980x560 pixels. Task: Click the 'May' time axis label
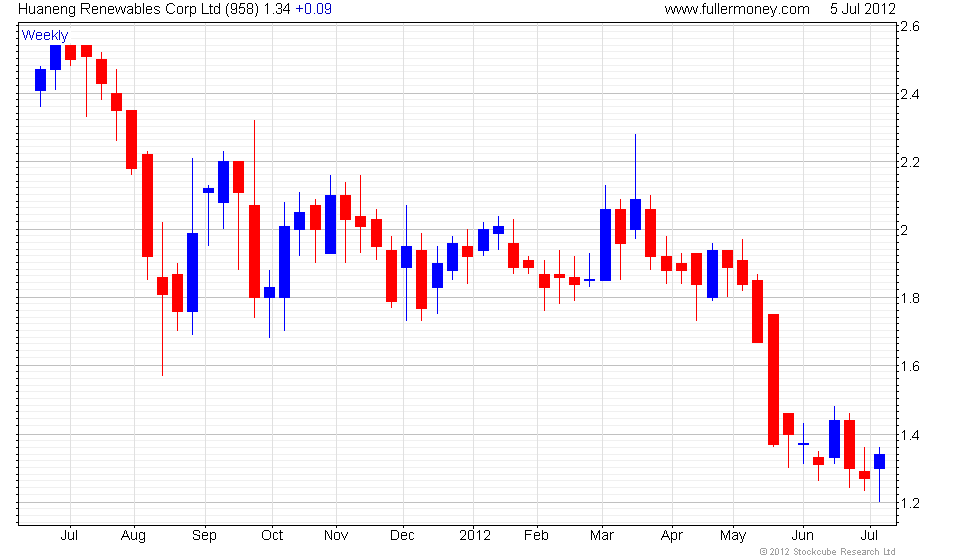click(733, 536)
